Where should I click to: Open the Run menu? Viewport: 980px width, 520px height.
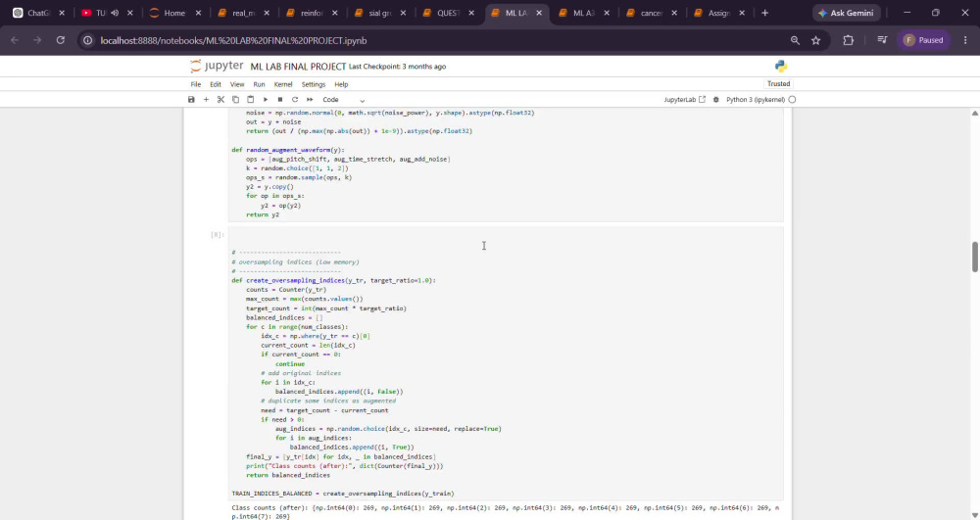(x=259, y=84)
